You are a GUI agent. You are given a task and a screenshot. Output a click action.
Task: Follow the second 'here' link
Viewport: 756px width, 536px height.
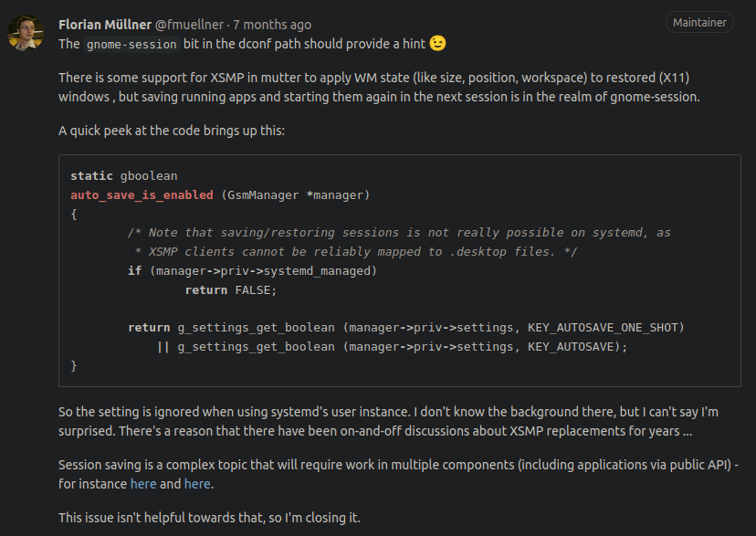tap(197, 483)
